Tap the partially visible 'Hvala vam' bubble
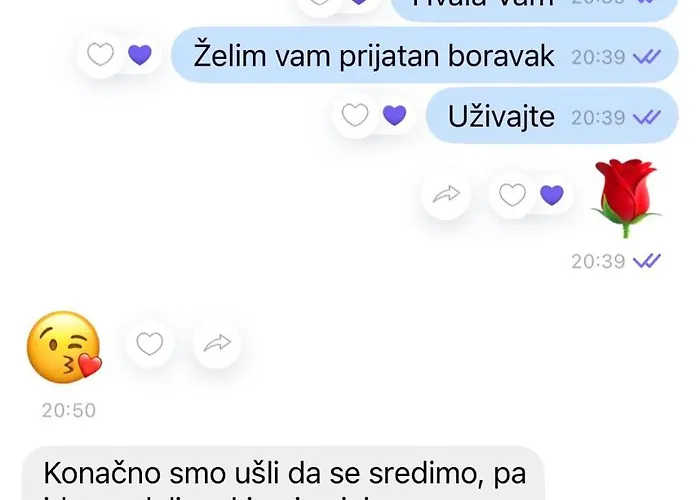Screen dimensions: 700x500 [535, 9]
